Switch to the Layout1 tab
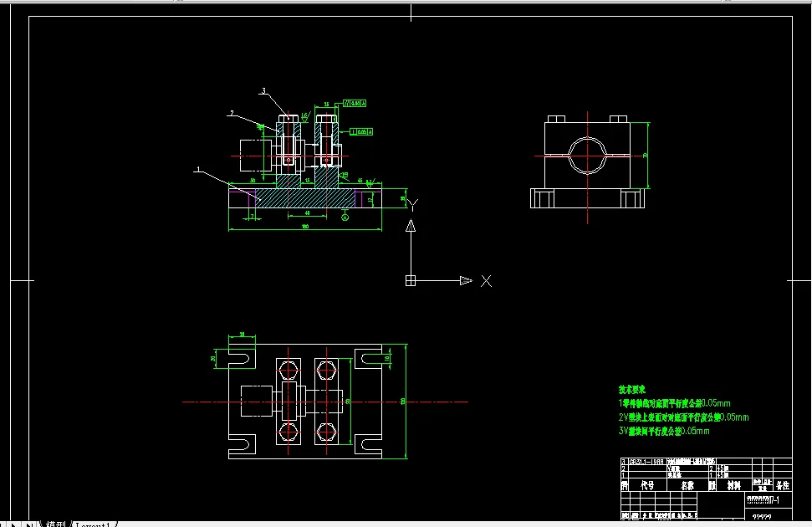Viewport: 812px width, 527px height. 93,524
